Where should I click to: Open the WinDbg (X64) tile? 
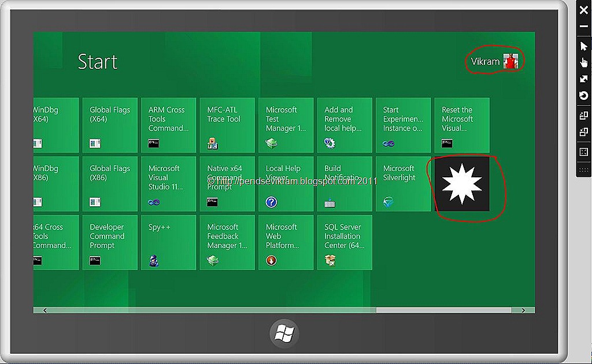click(56, 125)
